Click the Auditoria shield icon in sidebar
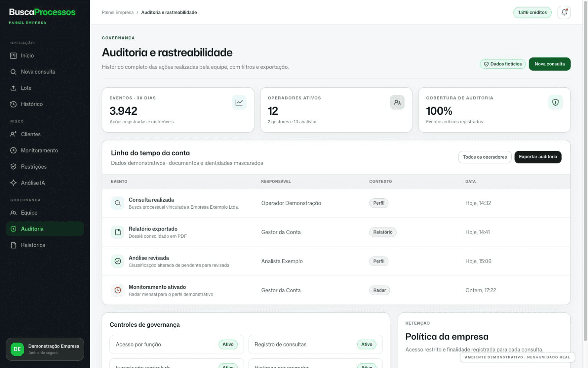 (x=13, y=229)
